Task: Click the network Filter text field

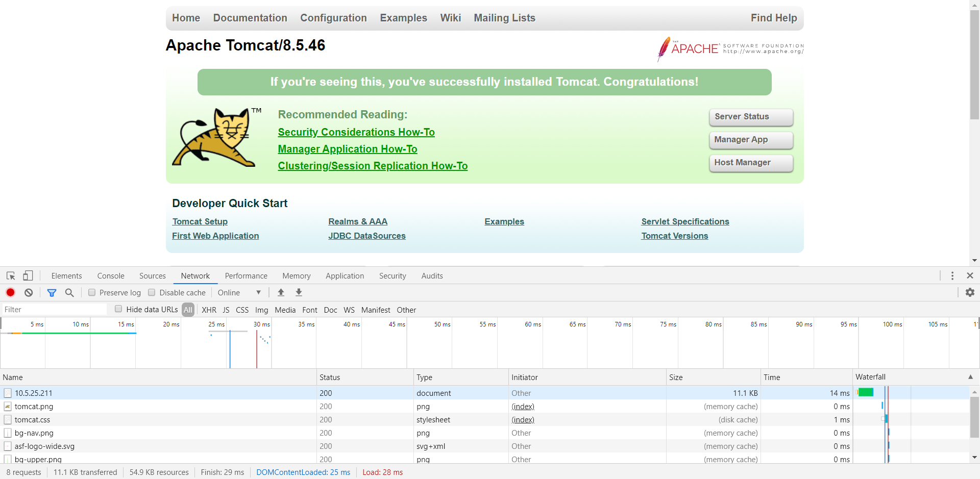Action: (x=54, y=310)
